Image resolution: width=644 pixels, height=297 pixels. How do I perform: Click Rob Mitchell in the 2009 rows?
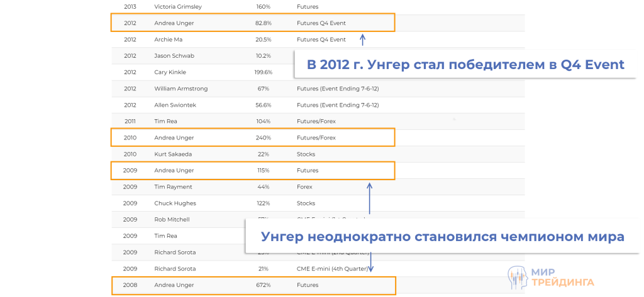[x=172, y=220]
